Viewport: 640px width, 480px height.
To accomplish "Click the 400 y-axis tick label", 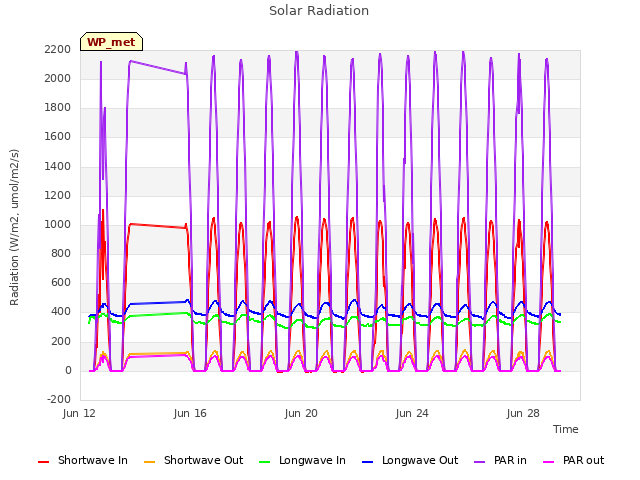I will click(x=61, y=312).
